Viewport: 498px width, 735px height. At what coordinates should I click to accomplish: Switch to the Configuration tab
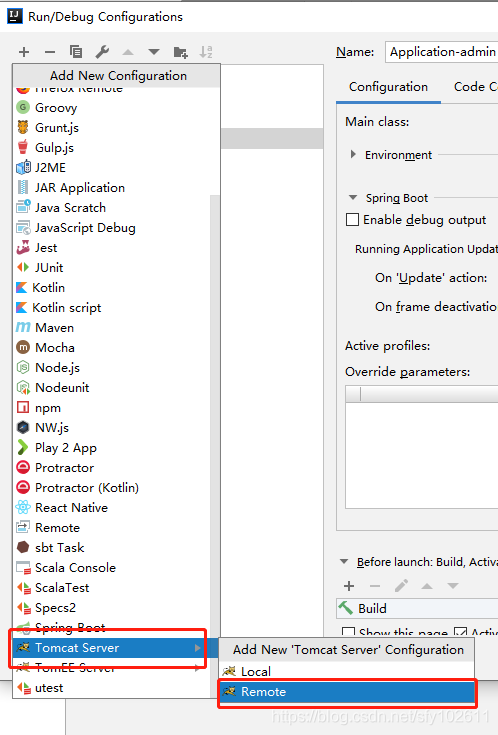[x=388, y=87]
